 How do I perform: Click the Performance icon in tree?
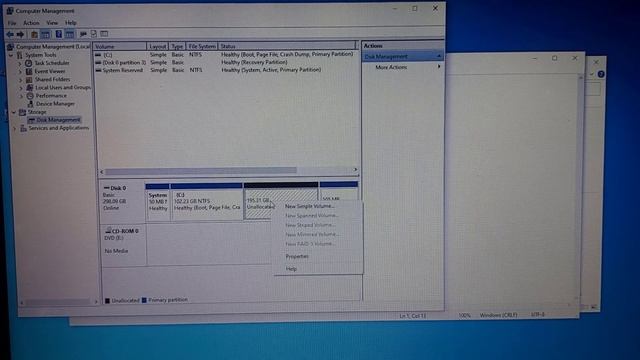pyautogui.click(x=30, y=96)
